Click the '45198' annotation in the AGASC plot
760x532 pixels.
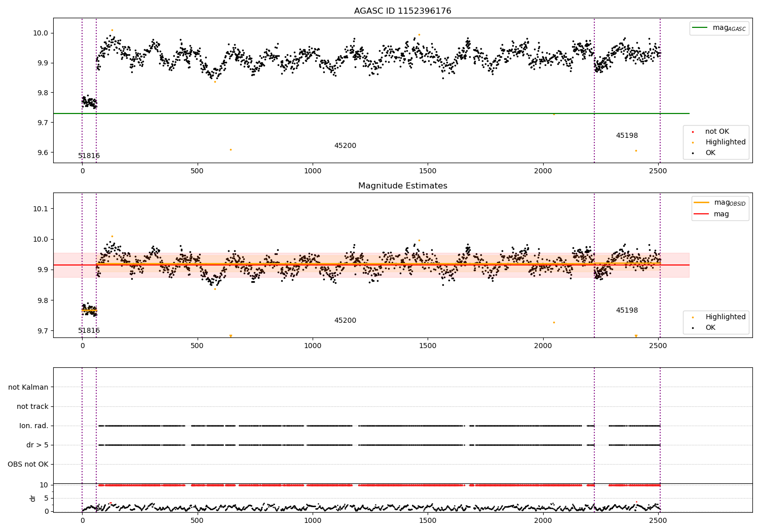(x=627, y=136)
